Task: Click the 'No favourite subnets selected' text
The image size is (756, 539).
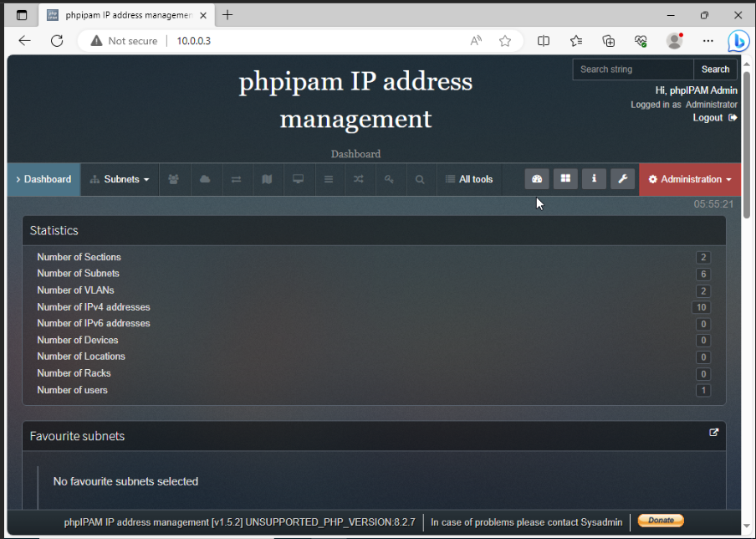Action: click(125, 481)
